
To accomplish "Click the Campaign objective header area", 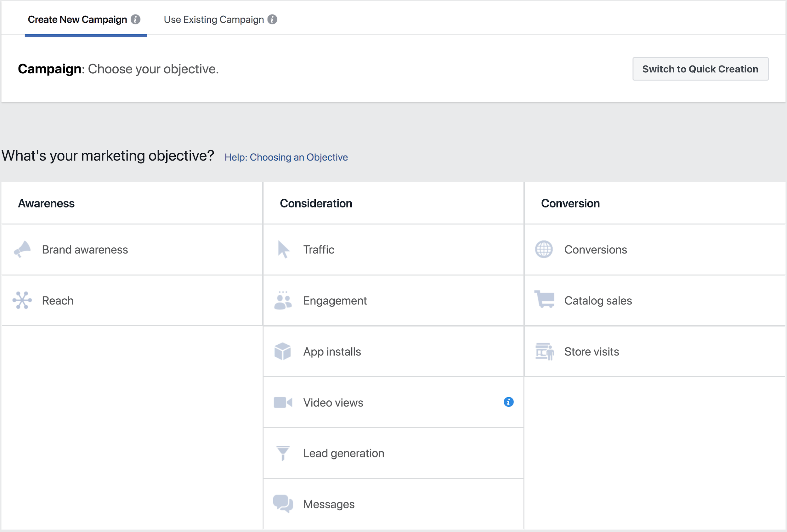I will pyautogui.click(x=117, y=69).
